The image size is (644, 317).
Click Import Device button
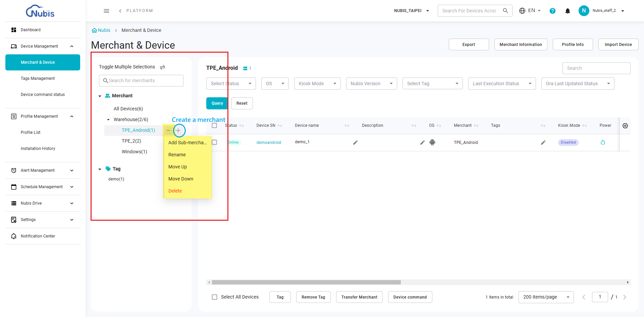(618, 45)
